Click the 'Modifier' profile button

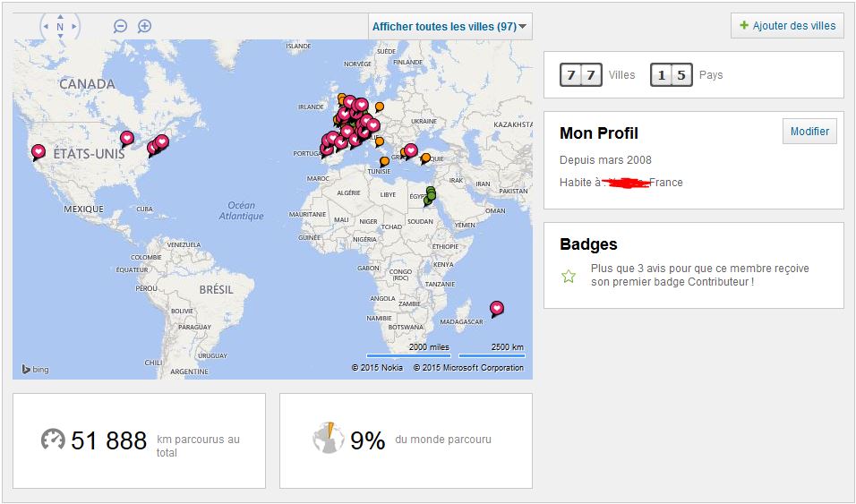(809, 132)
